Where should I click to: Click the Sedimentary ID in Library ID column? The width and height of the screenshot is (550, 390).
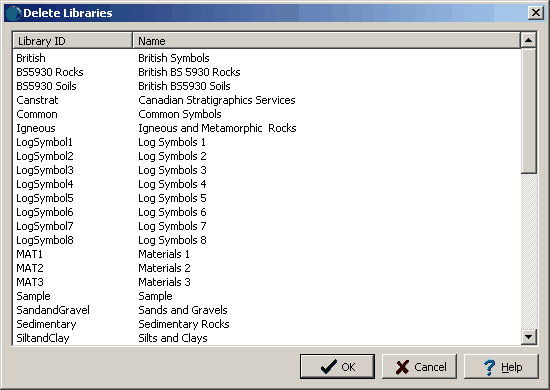(x=46, y=324)
